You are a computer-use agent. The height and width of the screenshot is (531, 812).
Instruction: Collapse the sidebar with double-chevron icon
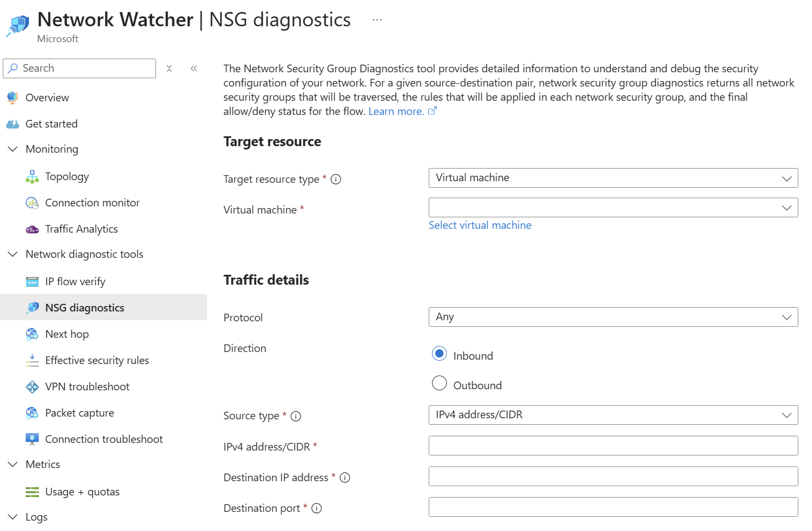click(194, 68)
